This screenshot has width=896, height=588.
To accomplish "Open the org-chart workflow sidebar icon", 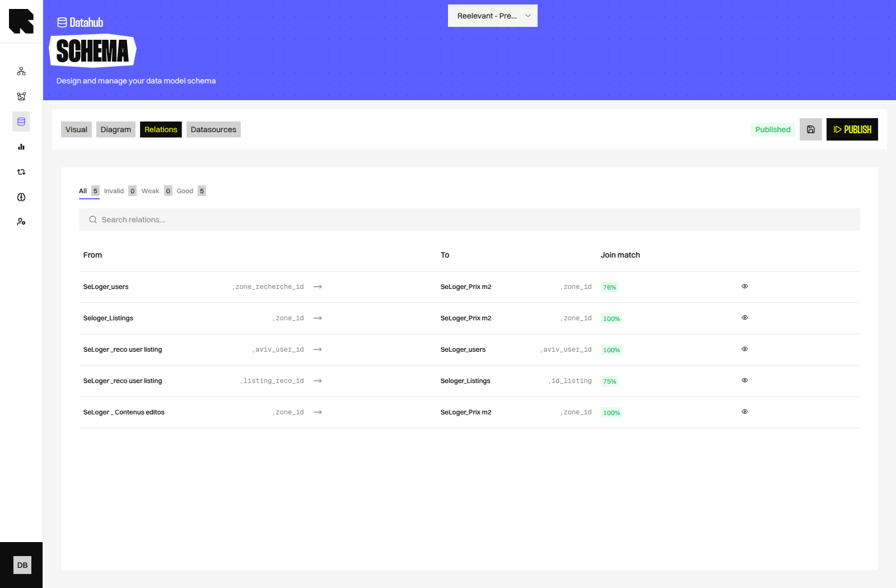I will pos(21,71).
